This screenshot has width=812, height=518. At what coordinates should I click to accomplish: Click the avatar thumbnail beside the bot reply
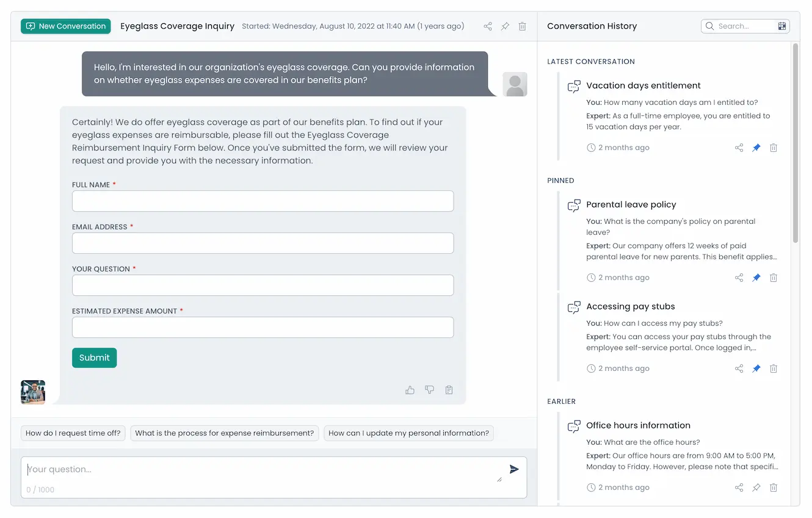pyautogui.click(x=32, y=392)
